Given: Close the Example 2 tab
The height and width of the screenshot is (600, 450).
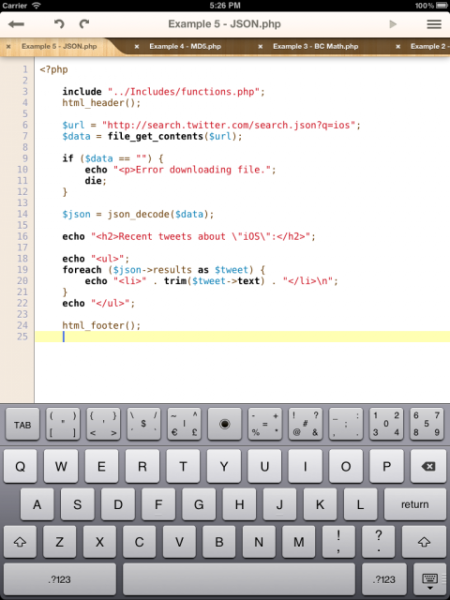Looking at the screenshot, I should [x=398, y=46].
